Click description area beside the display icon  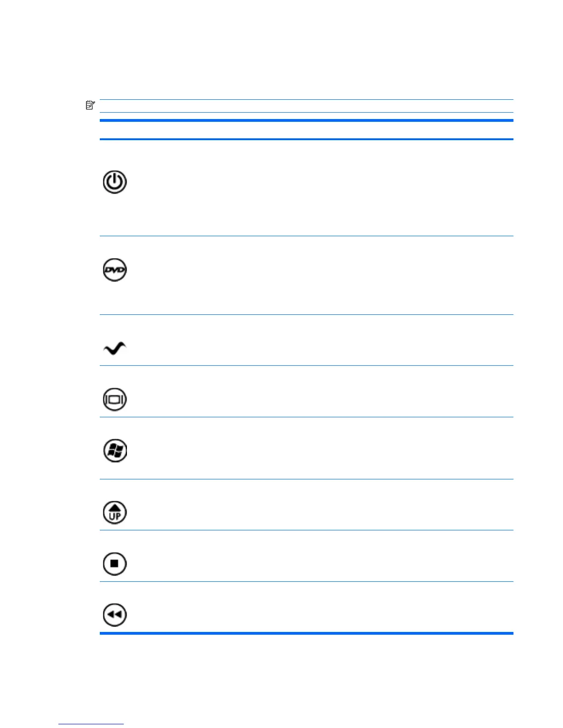click(x=322, y=392)
